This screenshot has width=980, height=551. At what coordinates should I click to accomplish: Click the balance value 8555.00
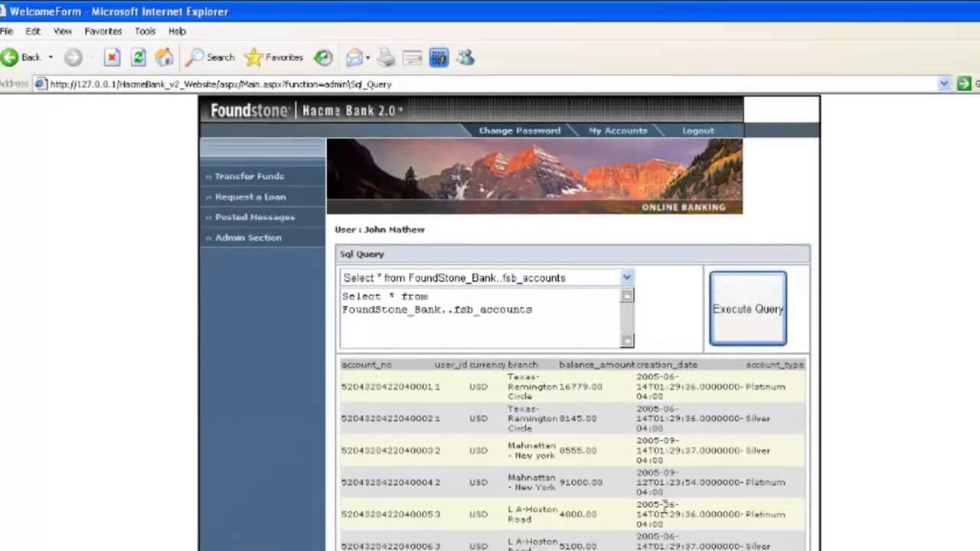(x=577, y=451)
